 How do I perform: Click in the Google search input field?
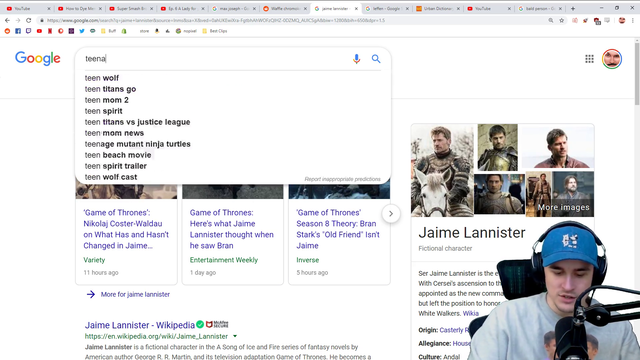[x=216, y=59]
